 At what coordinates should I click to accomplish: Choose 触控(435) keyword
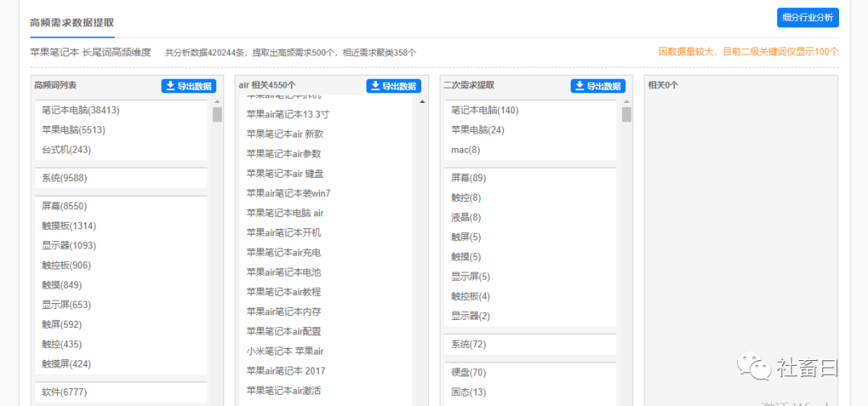62,345
